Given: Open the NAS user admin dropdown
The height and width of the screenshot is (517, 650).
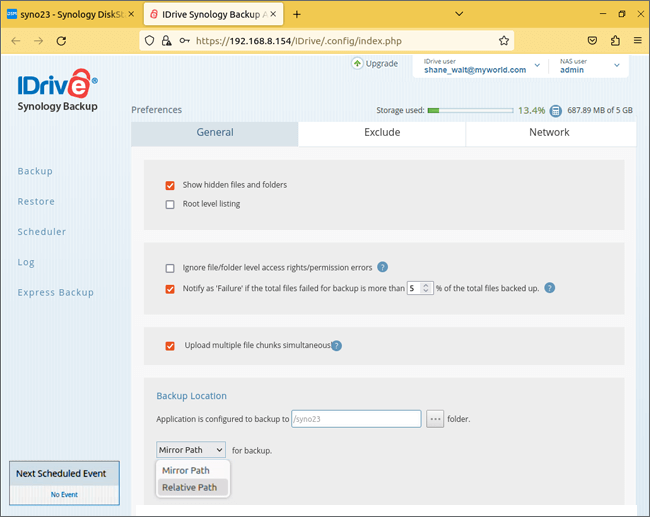Looking at the screenshot, I should (x=617, y=66).
